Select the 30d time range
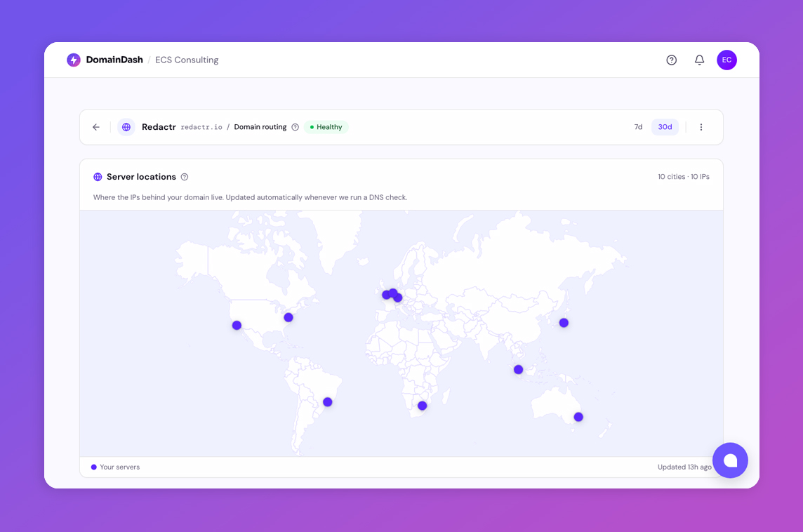The width and height of the screenshot is (803, 532). click(x=665, y=127)
